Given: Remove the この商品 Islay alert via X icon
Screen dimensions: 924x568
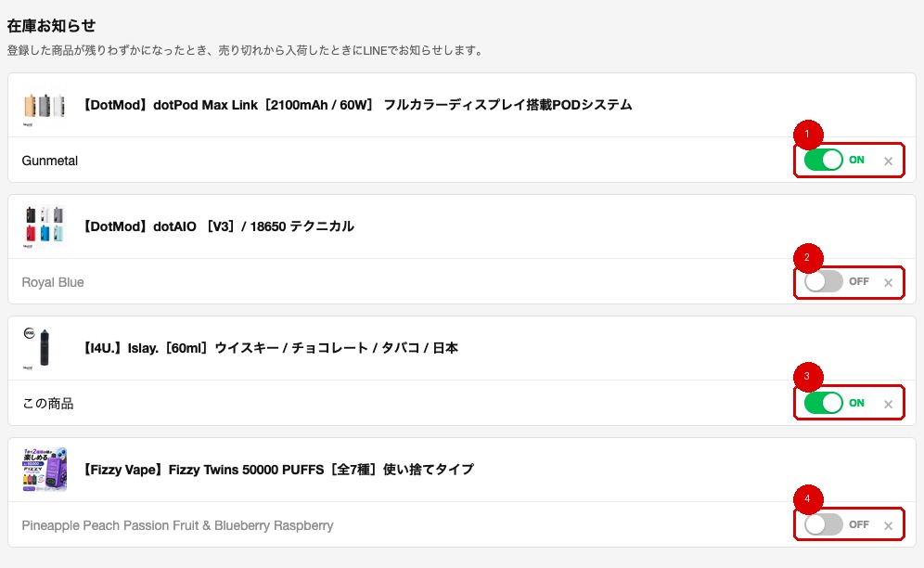Looking at the screenshot, I should click(888, 404).
